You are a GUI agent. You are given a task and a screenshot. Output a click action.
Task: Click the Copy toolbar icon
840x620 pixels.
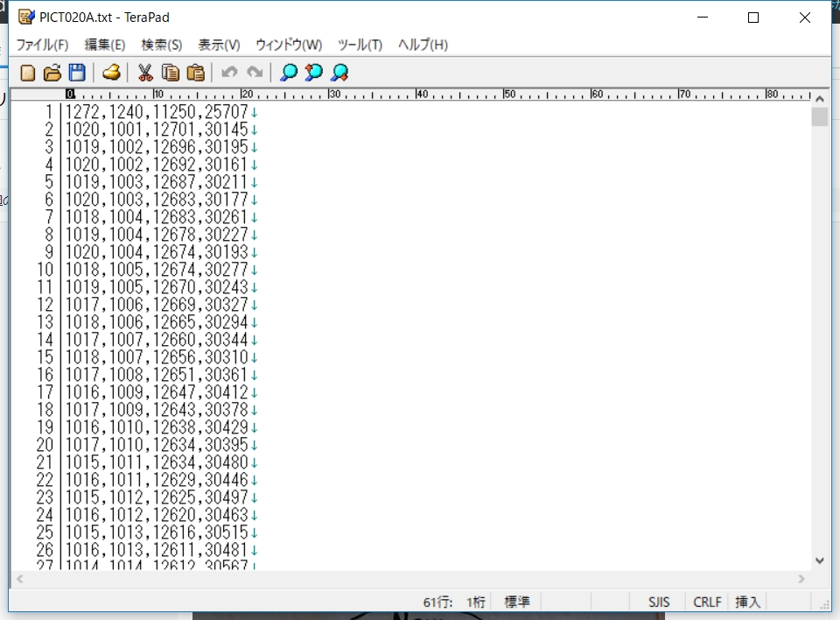pyautogui.click(x=171, y=73)
